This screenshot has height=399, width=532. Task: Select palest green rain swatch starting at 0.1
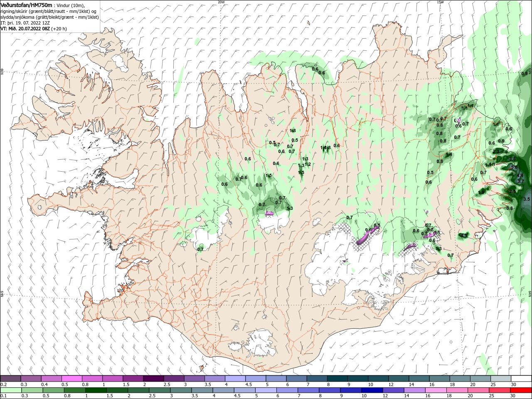[12, 390]
